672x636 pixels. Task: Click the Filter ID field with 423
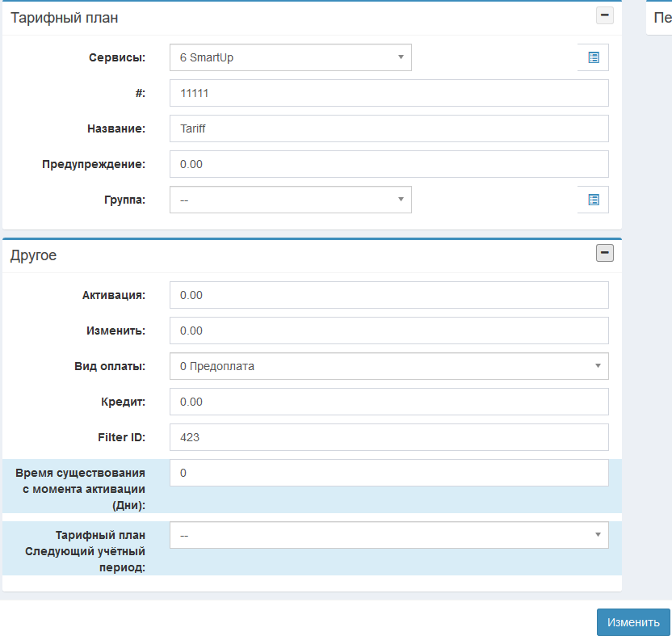(x=388, y=437)
